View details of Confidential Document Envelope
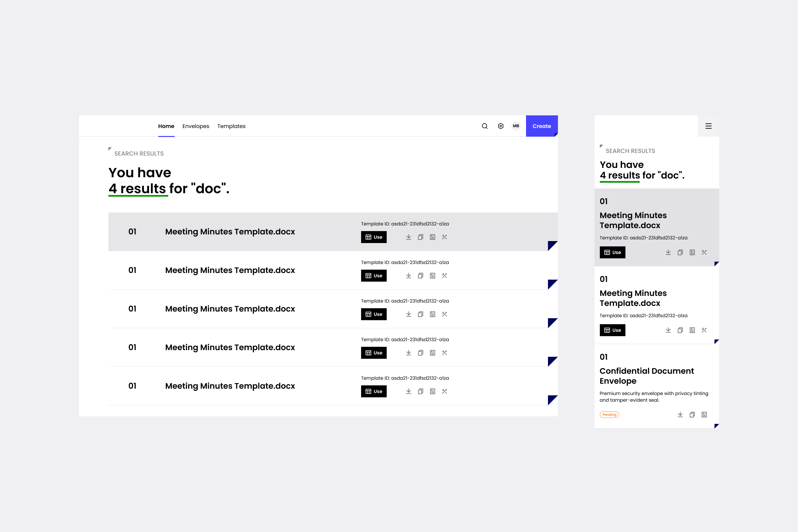798x532 pixels. tap(704, 415)
